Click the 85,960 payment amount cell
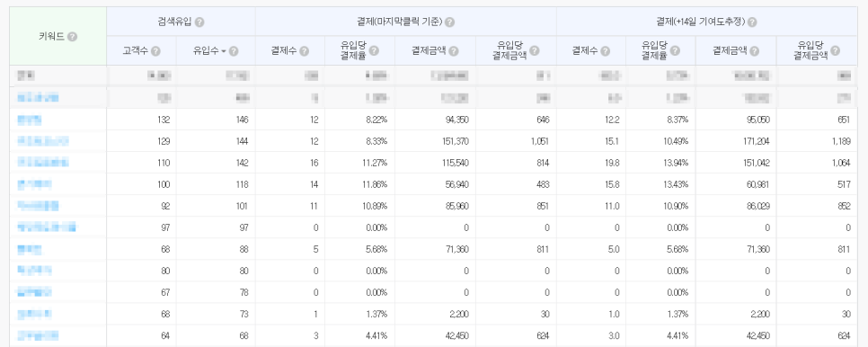Image resolution: width=868 pixels, height=347 pixels. click(x=435, y=206)
